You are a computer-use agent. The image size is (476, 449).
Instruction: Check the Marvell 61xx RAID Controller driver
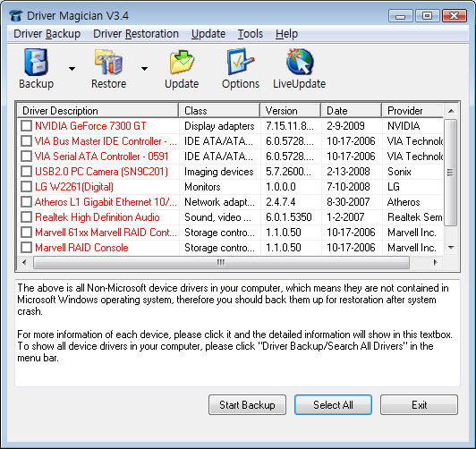point(27,232)
